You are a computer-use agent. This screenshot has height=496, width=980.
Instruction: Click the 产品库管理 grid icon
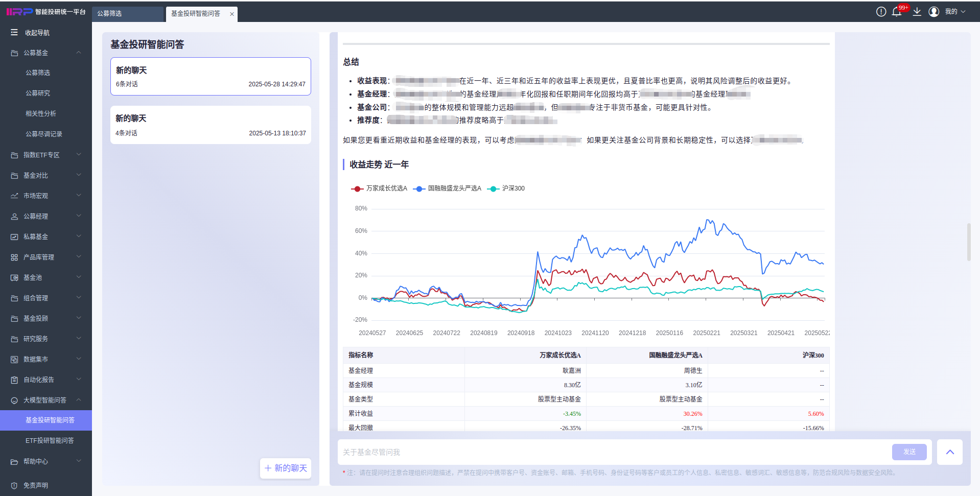click(14, 257)
